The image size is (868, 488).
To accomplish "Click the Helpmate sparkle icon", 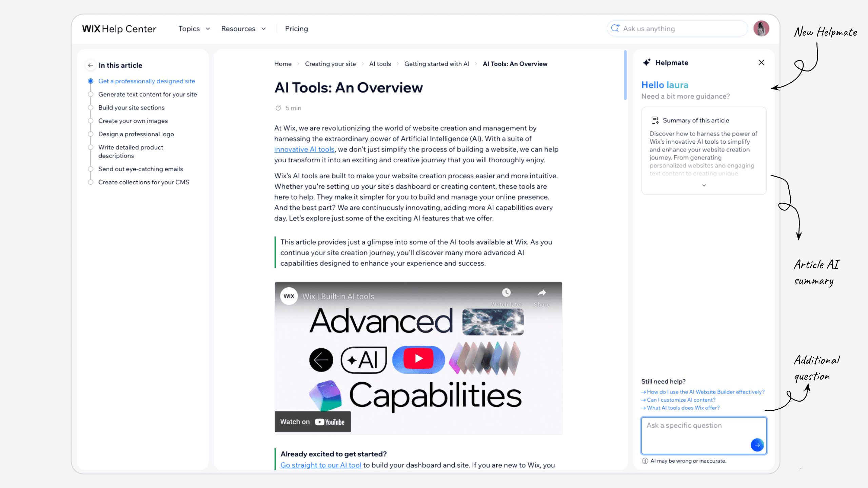I will tap(647, 62).
